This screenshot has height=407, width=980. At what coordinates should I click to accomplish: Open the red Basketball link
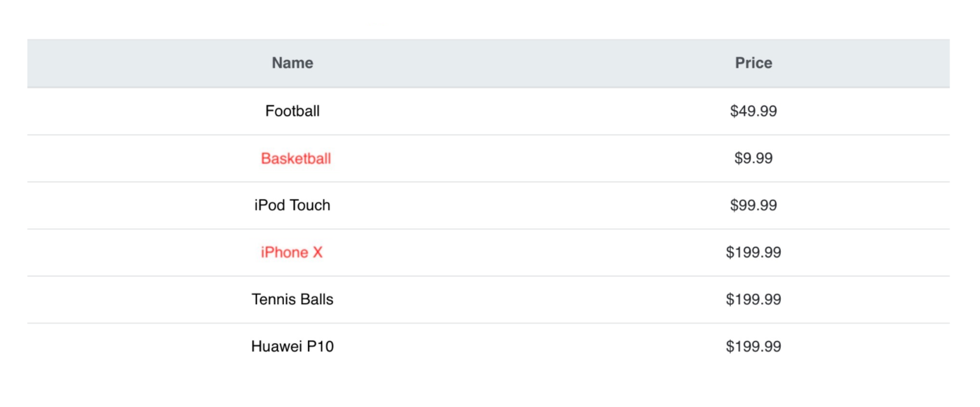pyautogui.click(x=296, y=158)
